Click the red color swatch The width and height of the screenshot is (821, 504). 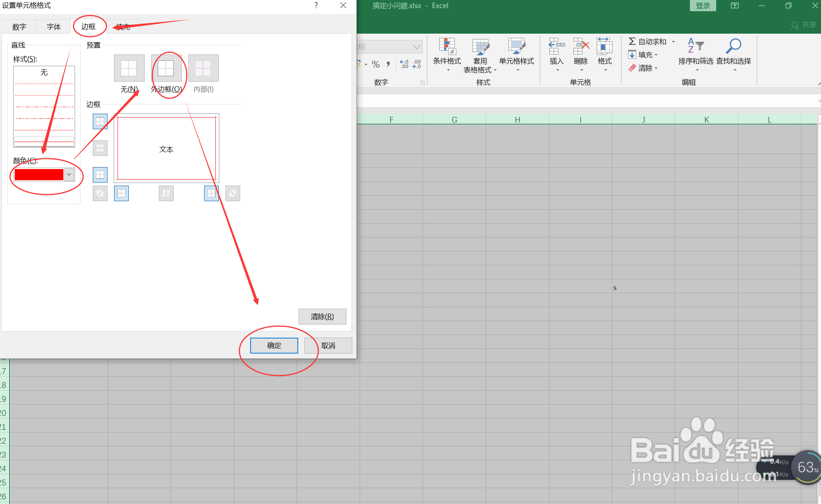(x=39, y=175)
